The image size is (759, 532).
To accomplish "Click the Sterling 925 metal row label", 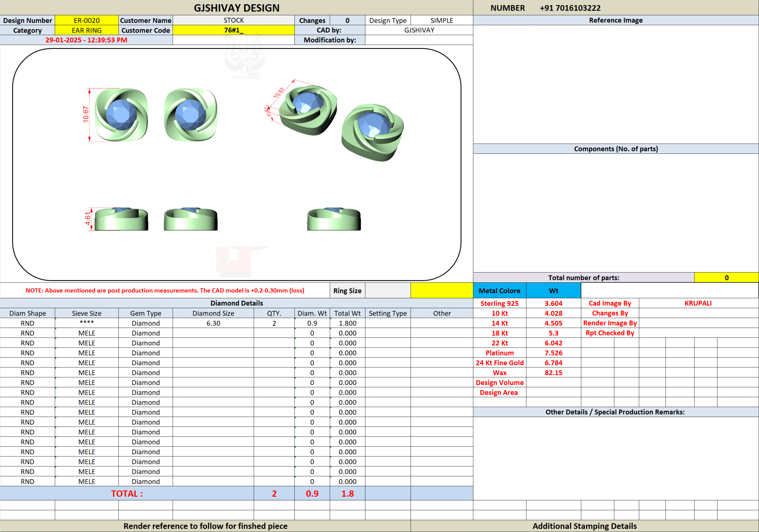I will [x=499, y=303].
